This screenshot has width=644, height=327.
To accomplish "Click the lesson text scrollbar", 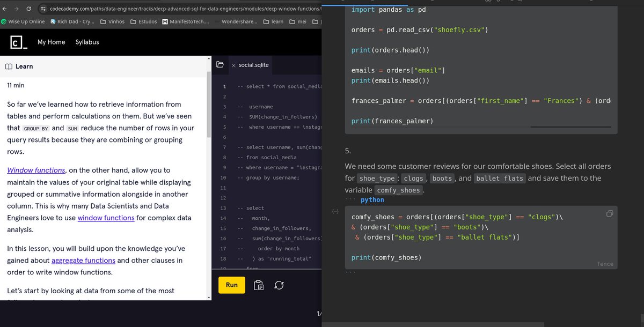I will click(209, 105).
